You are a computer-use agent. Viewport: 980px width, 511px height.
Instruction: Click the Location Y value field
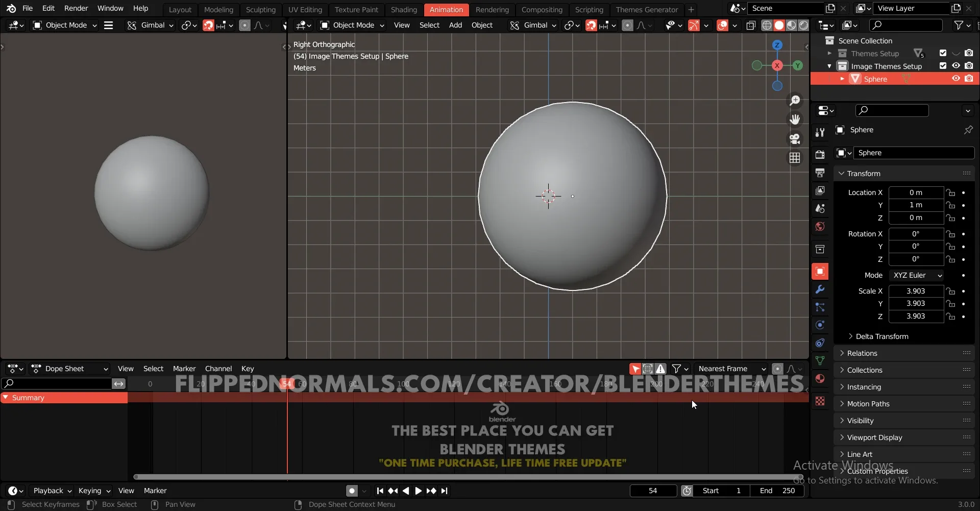pyautogui.click(x=916, y=205)
